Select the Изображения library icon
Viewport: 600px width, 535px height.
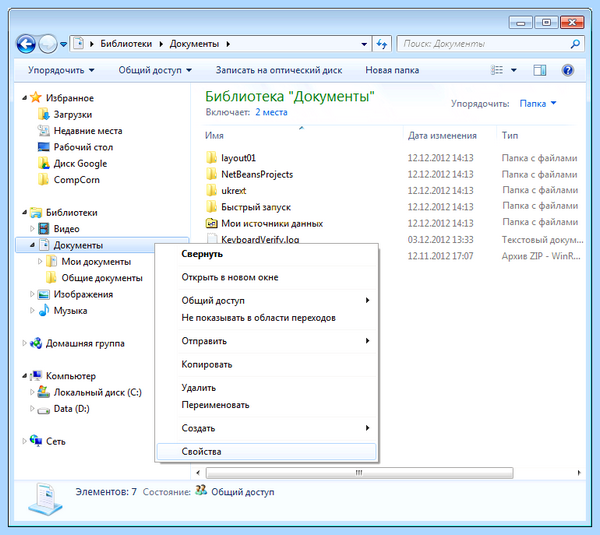[x=44, y=294]
